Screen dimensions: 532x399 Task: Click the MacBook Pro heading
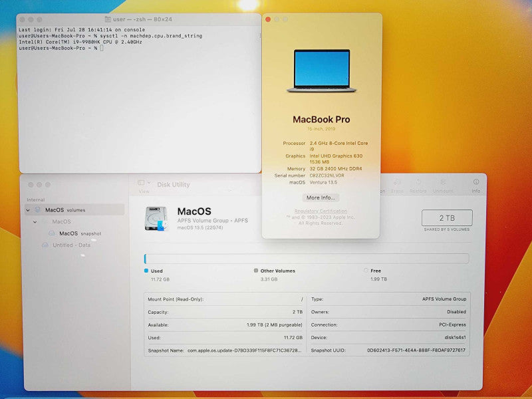[x=321, y=120]
